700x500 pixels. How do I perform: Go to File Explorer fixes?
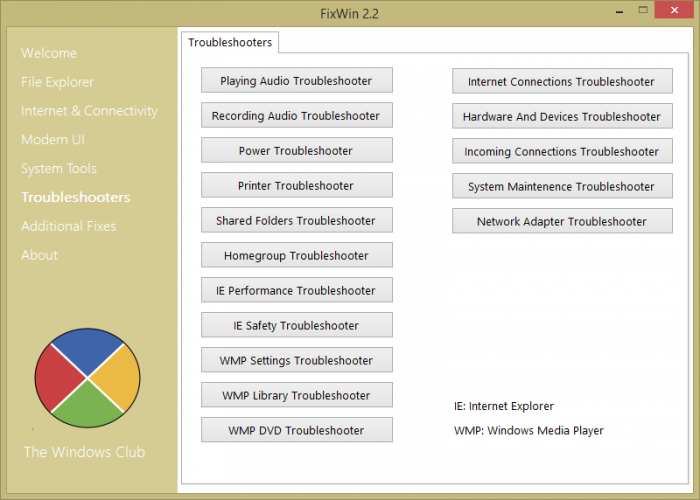tap(57, 82)
